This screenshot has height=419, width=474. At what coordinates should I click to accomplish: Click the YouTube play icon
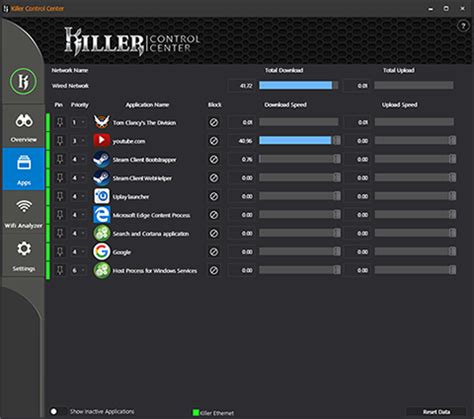click(101, 140)
